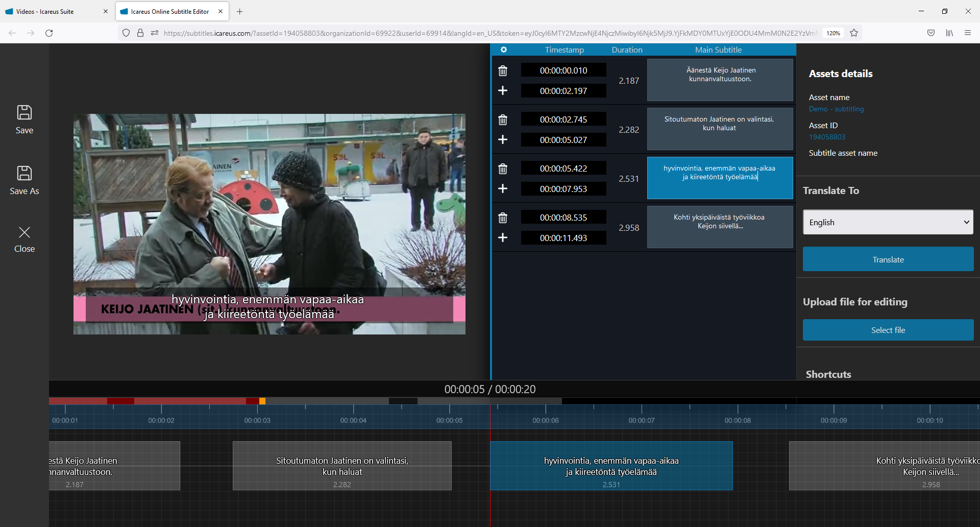Delete the first subtitle with trash icon
The image size is (980, 527).
tap(503, 70)
